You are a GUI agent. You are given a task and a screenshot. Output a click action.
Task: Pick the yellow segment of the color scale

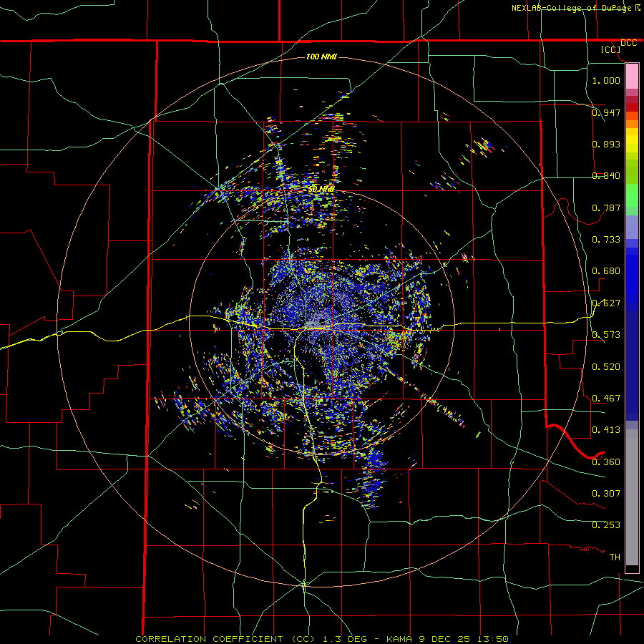[632, 140]
